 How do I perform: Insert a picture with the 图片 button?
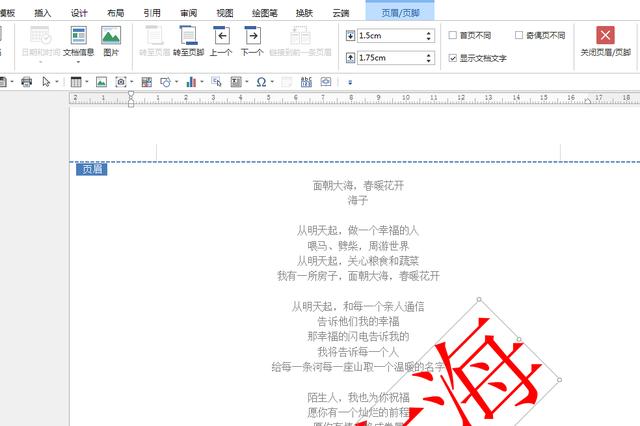coord(111,40)
